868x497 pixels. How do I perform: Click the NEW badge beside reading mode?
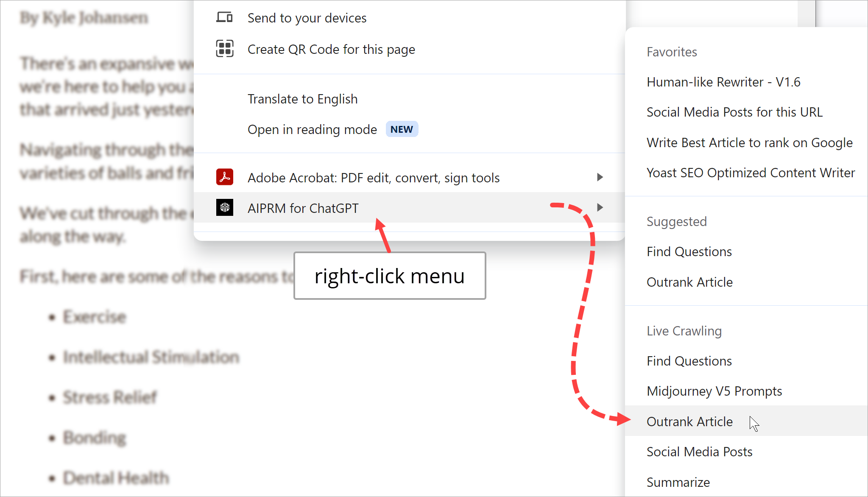point(402,129)
